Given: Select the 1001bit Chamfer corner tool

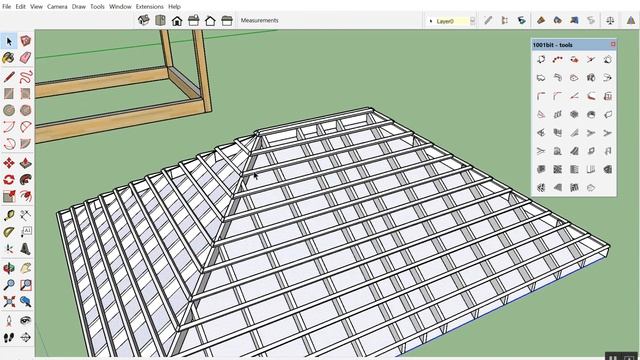Looking at the screenshot, I should pyautogui.click(x=558, y=96).
